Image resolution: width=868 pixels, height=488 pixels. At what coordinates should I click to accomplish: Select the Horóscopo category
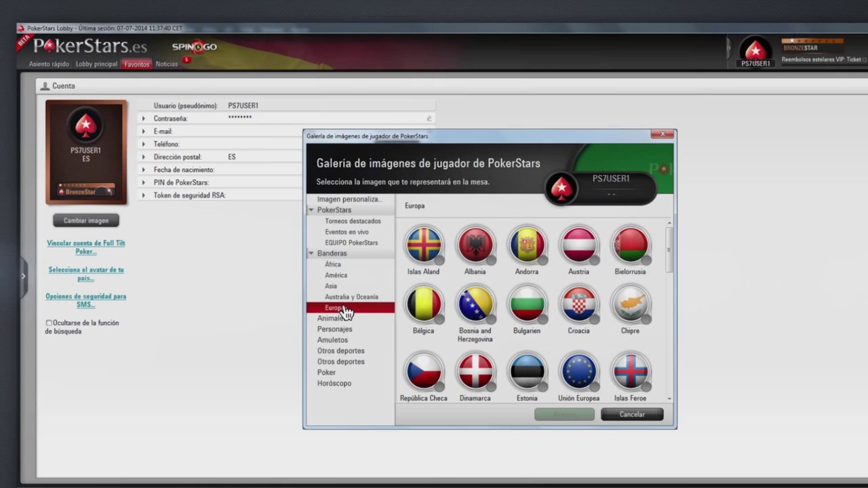coord(334,384)
